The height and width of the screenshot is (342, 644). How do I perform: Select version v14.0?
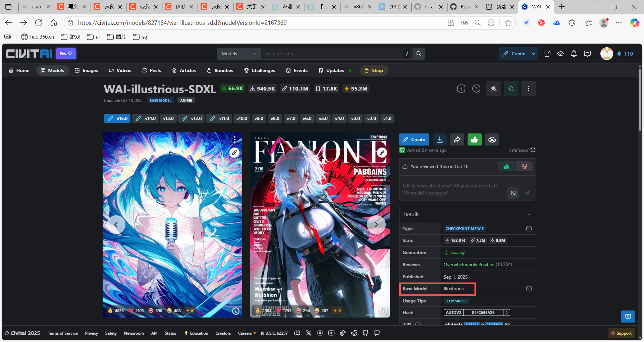click(146, 118)
